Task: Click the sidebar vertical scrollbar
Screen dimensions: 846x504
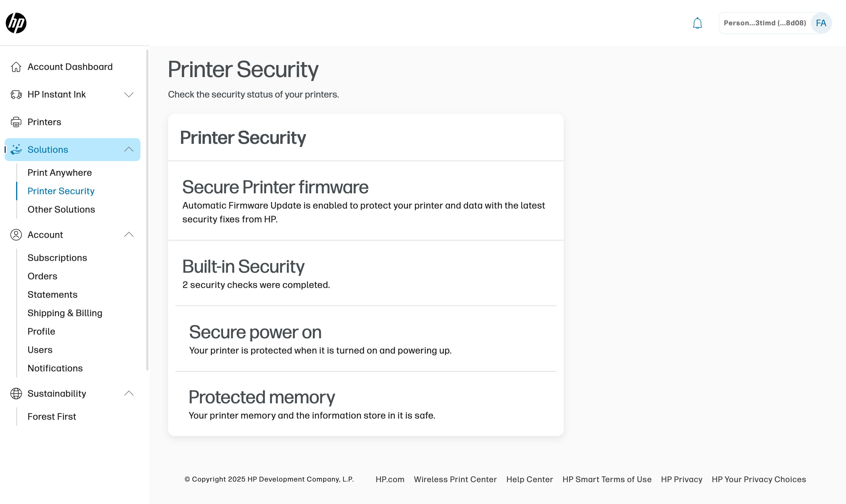Action: (147, 209)
